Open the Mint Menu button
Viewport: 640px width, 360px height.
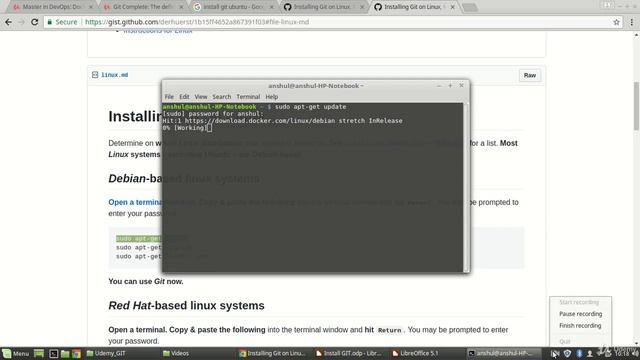tap(16, 353)
